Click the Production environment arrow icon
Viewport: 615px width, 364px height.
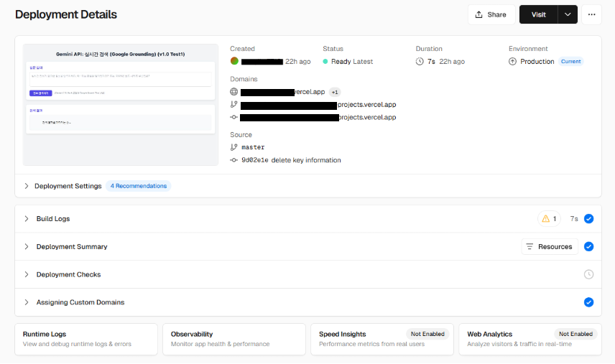pos(513,62)
